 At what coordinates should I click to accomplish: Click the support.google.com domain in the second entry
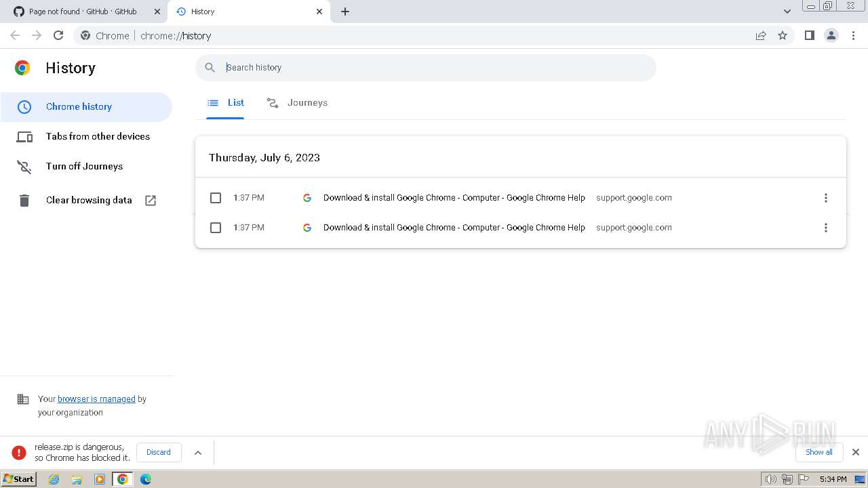click(x=634, y=228)
